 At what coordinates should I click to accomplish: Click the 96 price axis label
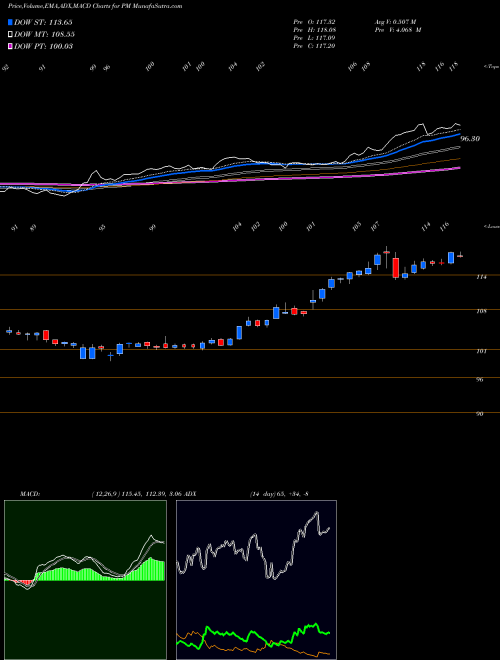479,379
